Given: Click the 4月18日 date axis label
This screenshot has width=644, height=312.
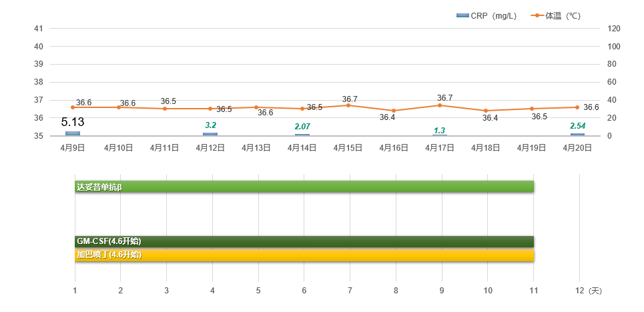Looking at the screenshot, I should coord(486,148).
